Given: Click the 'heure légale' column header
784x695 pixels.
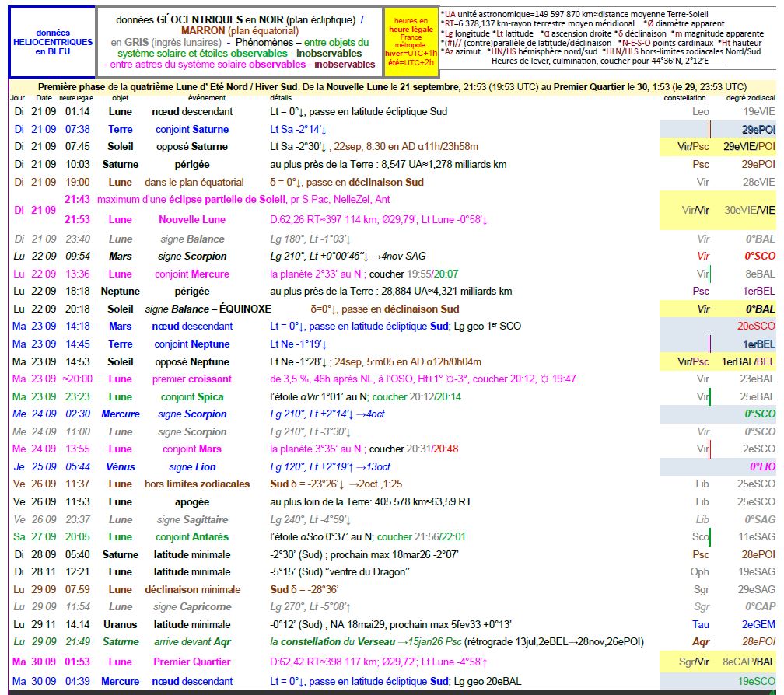Looking at the screenshot, I should point(79,98).
